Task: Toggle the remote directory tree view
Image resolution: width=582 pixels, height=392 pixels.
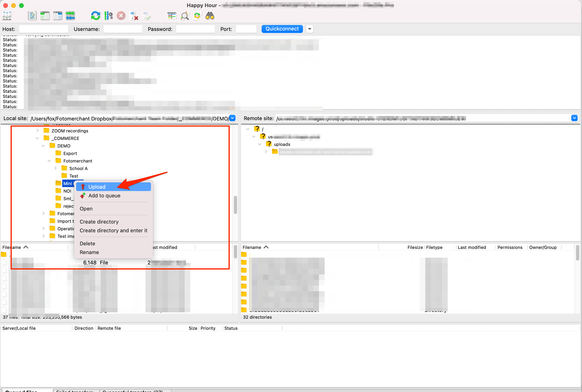Action: pyautogui.click(x=58, y=16)
